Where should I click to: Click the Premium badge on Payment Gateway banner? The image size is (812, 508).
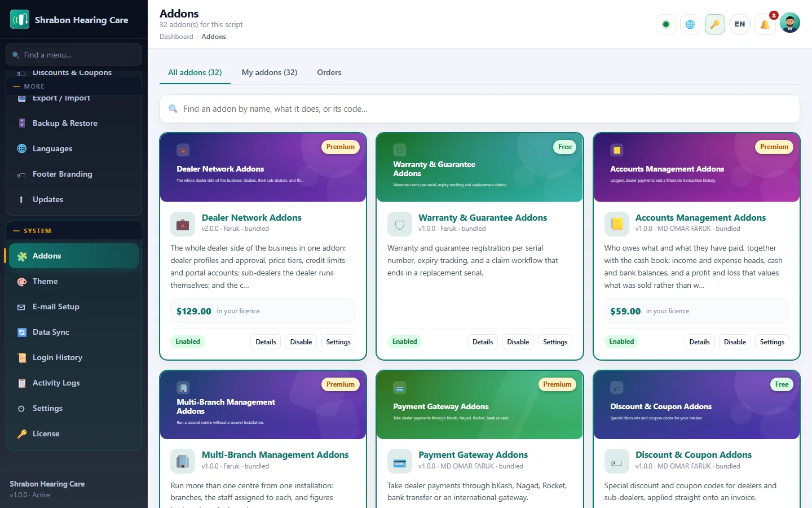point(557,384)
